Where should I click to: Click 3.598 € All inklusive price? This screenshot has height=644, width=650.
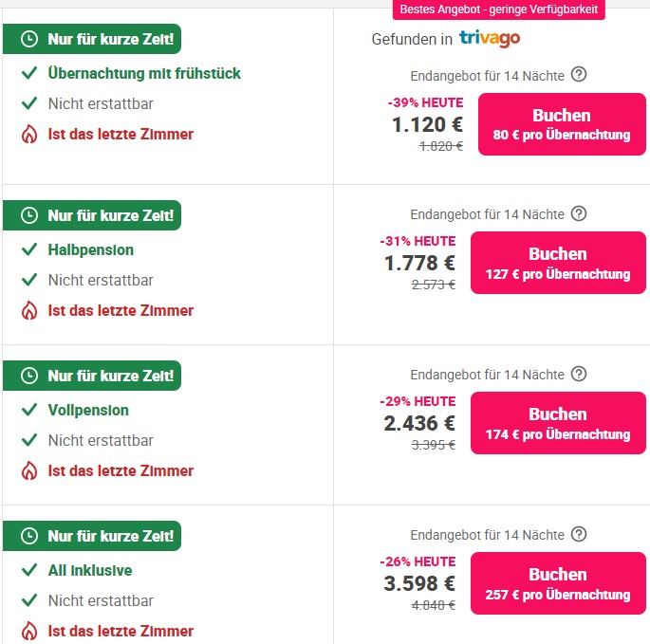pyautogui.click(x=419, y=583)
